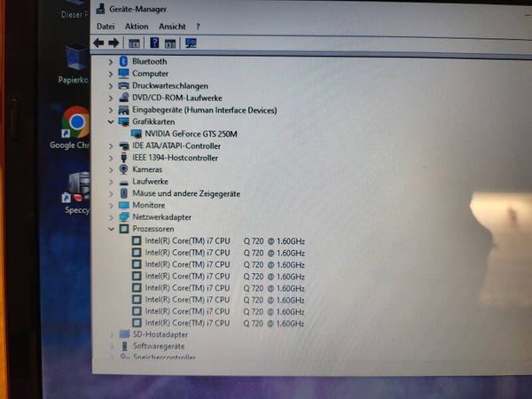Viewport: 532px width, 399px height.
Task: Select the Kameras tree label
Action: point(147,169)
